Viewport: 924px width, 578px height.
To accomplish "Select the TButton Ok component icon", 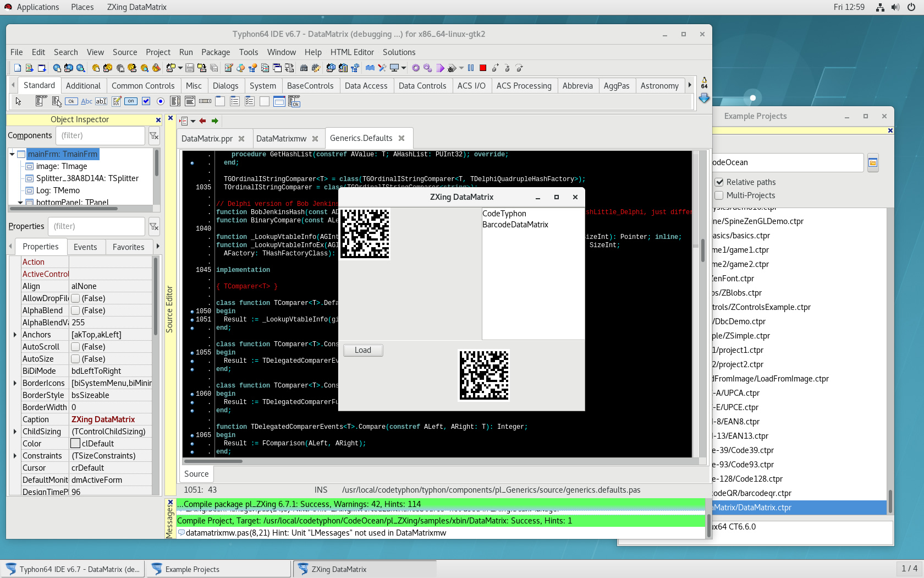I will (71, 101).
